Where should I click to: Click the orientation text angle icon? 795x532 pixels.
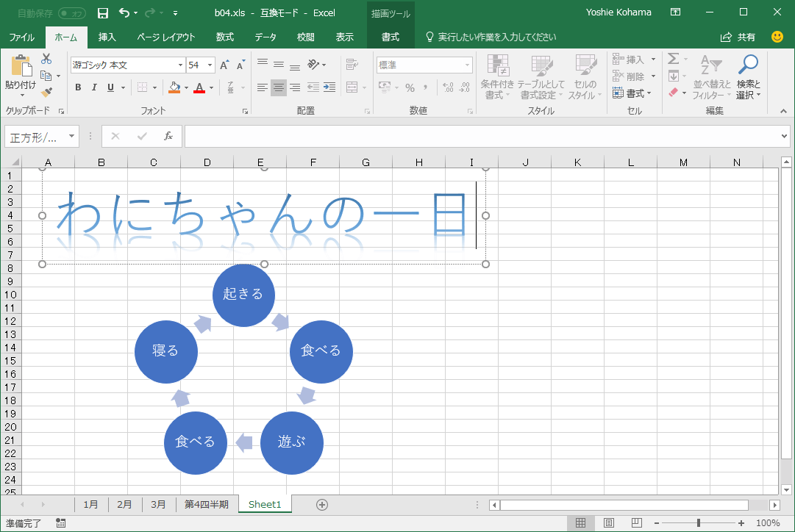pos(313,65)
